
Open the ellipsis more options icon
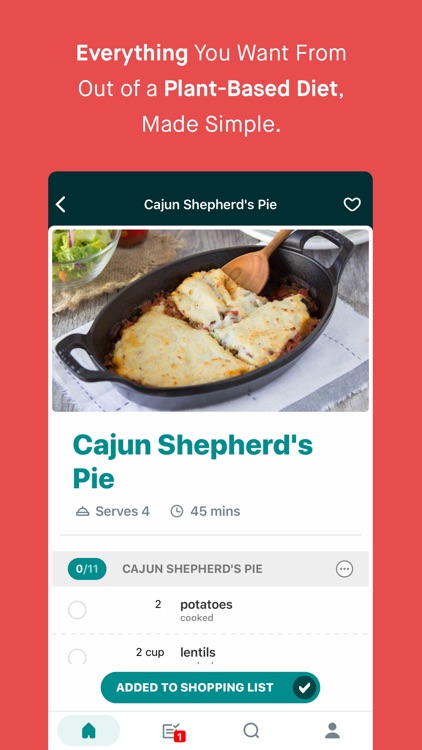pos(344,569)
